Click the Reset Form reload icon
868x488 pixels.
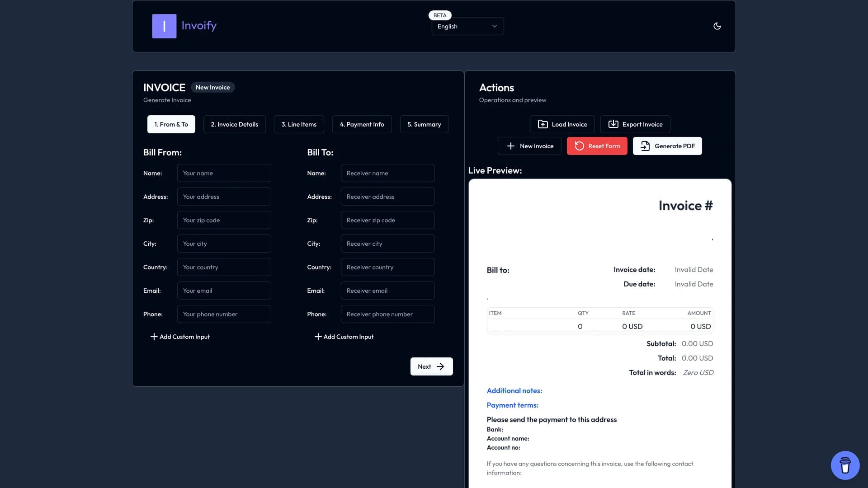(580, 146)
